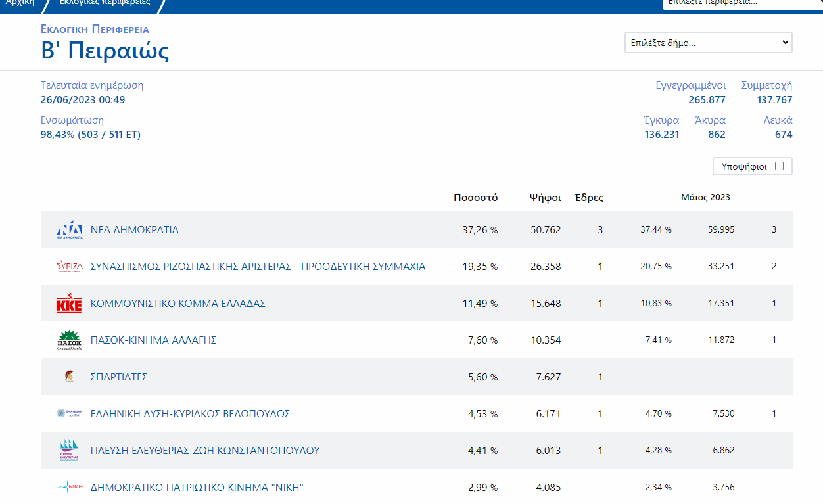Select the ΣΠΑΡΤΙΑΤΕΣ party name
823x504 pixels.
118,377
